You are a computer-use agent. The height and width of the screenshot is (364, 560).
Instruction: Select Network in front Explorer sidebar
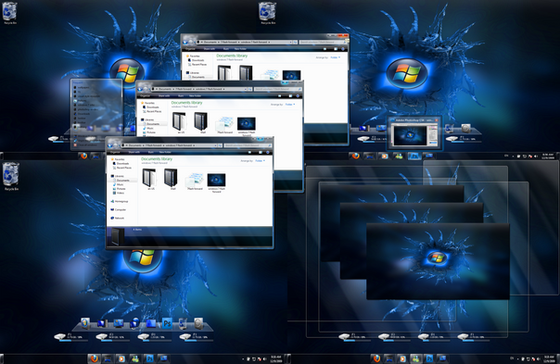click(x=118, y=218)
